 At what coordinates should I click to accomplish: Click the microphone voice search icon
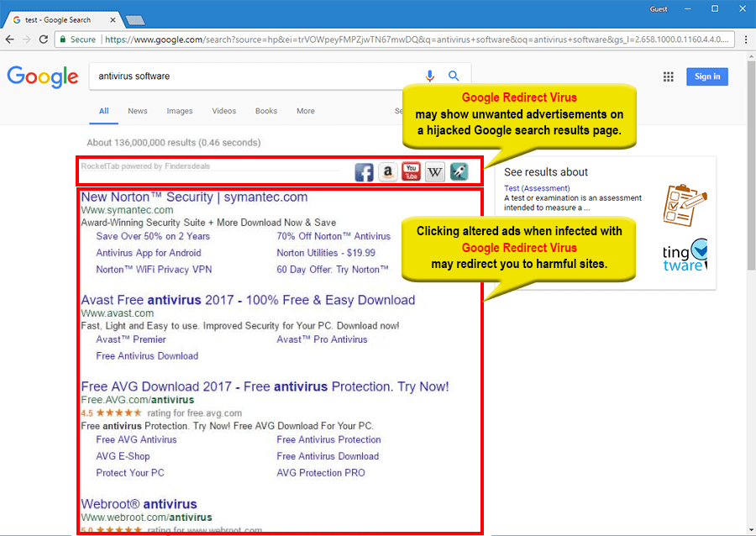(x=430, y=76)
